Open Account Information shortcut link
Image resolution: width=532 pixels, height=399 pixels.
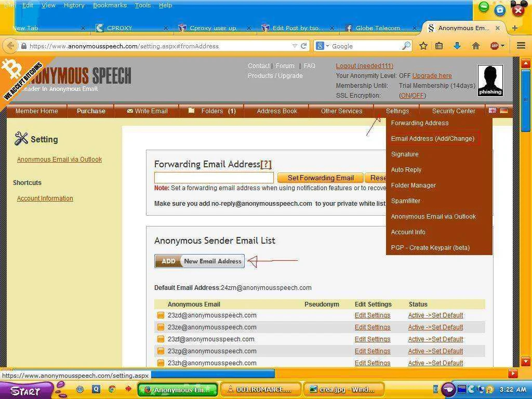[45, 198]
